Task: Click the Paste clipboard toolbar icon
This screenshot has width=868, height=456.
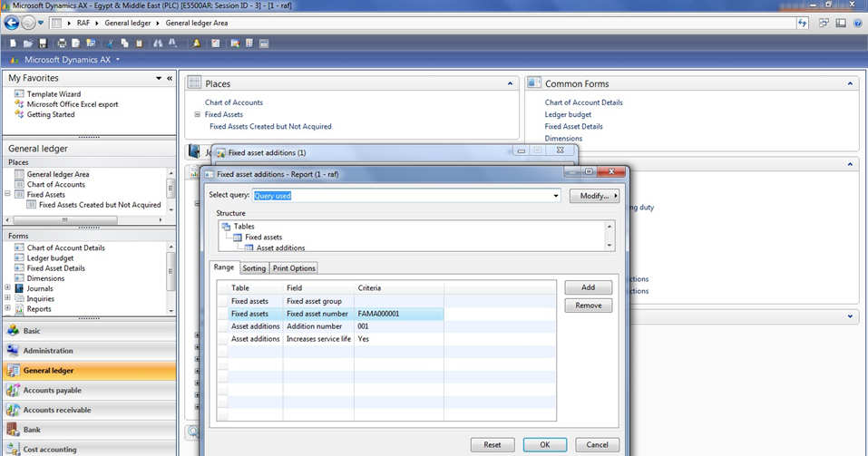Action: (139, 44)
